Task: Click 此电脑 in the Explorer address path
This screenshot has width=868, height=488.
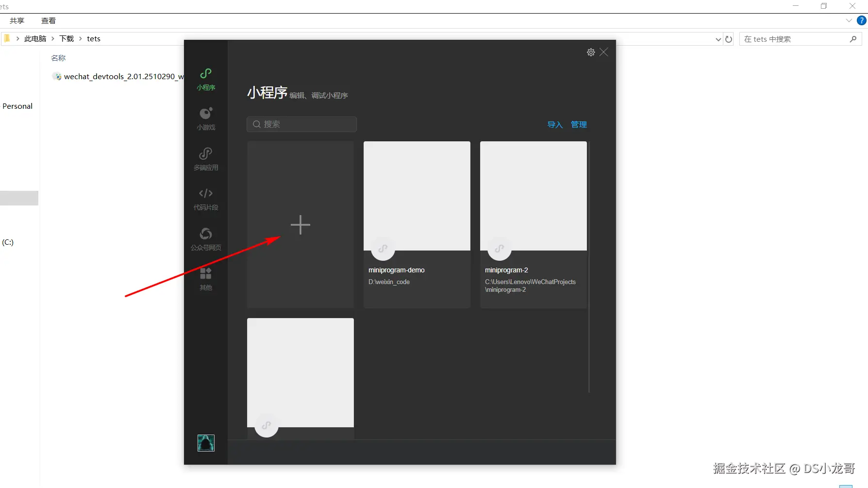Action: click(x=35, y=39)
